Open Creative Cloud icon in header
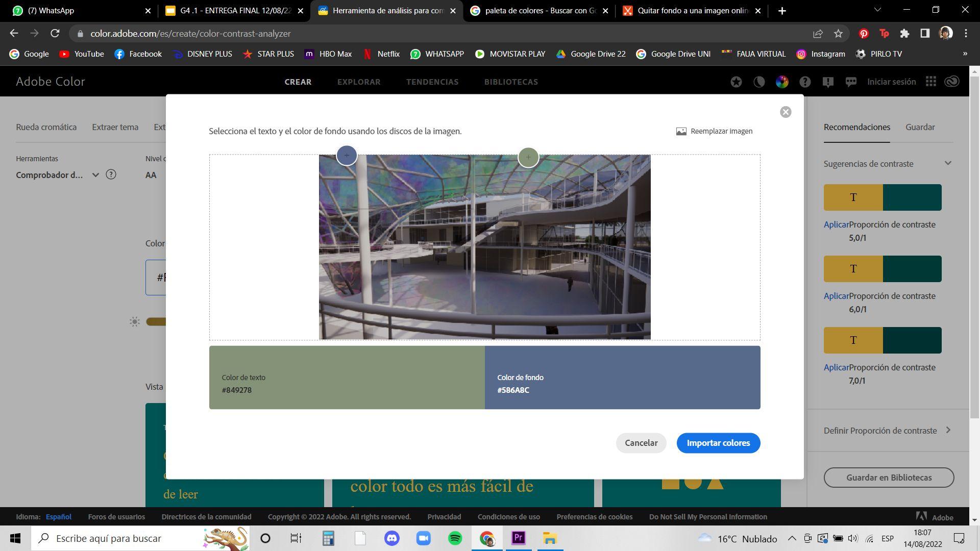This screenshot has height=551, width=980. (952, 82)
